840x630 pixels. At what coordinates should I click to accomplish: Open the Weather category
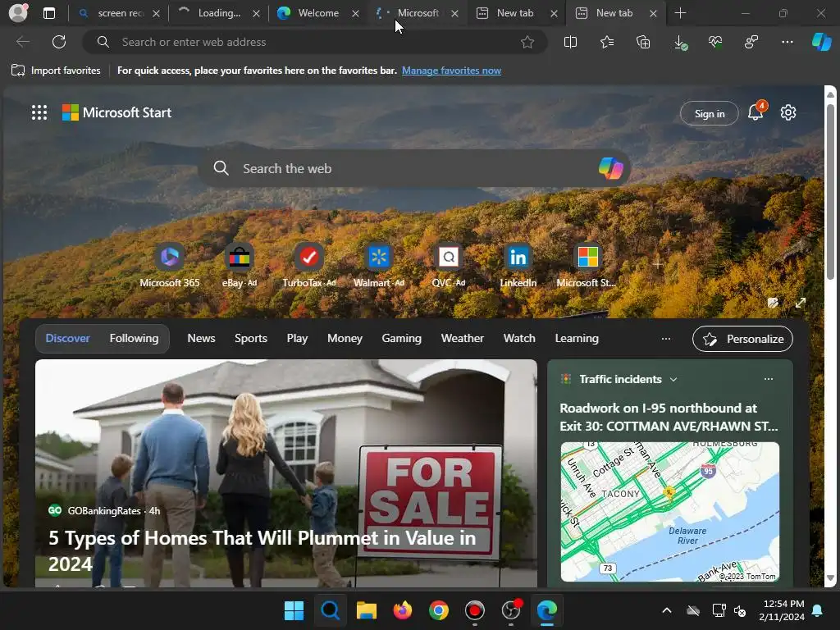coord(463,338)
